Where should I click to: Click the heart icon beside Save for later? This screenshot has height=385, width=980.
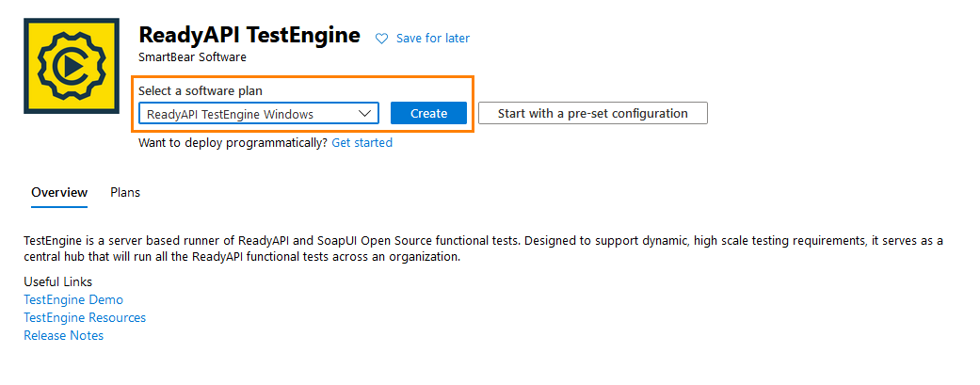pos(381,39)
